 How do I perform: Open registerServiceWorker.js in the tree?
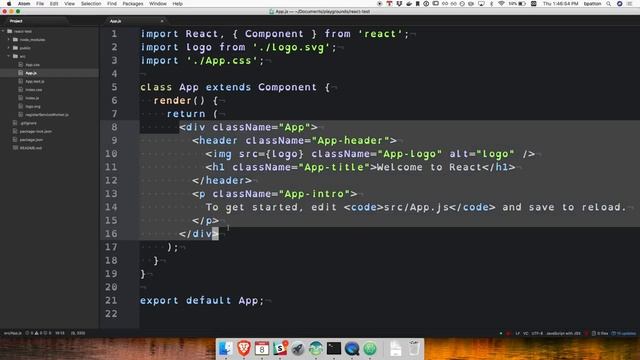[x=47, y=115]
